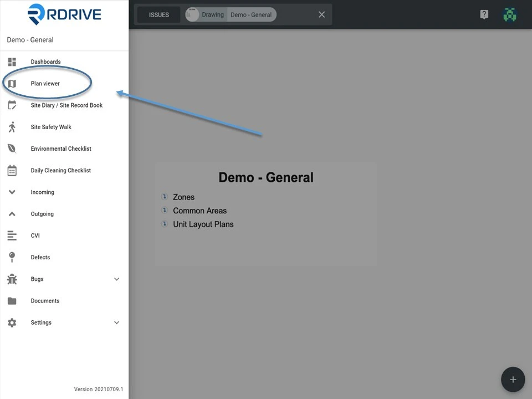Click the Daily Cleaning Checklist calendar icon

pos(12,170)
